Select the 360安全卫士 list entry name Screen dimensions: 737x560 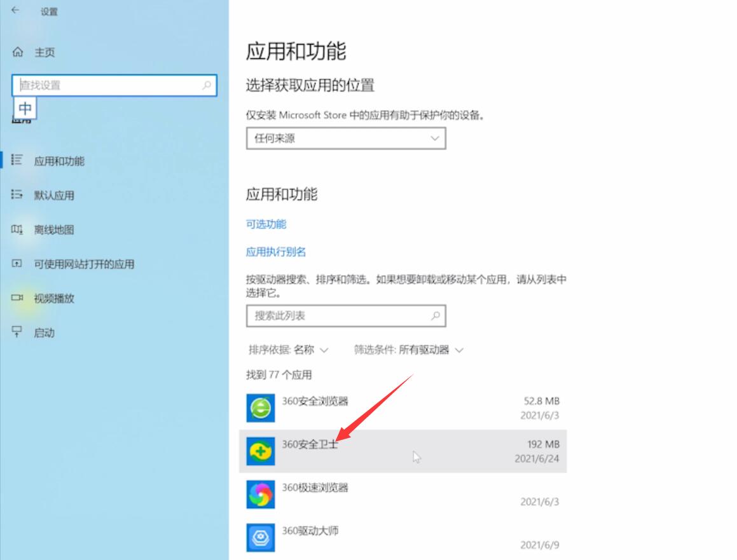(x=310, y=444)
